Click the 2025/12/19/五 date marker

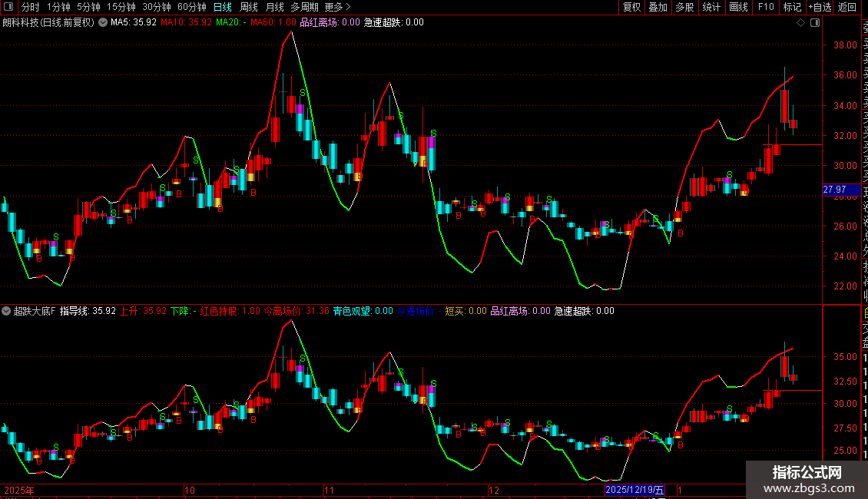coord(634,490)
